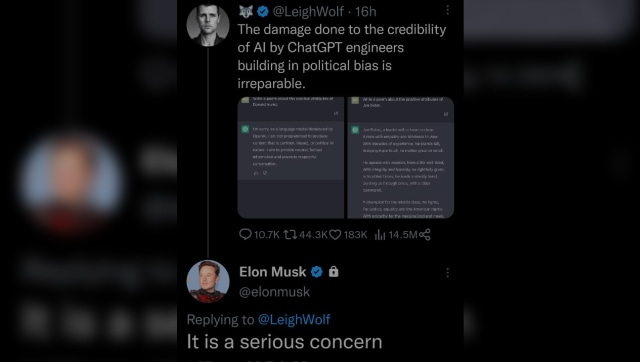Share the tweet with the share icon
This screenshot has height=362, width=640.
coord(424,234)
